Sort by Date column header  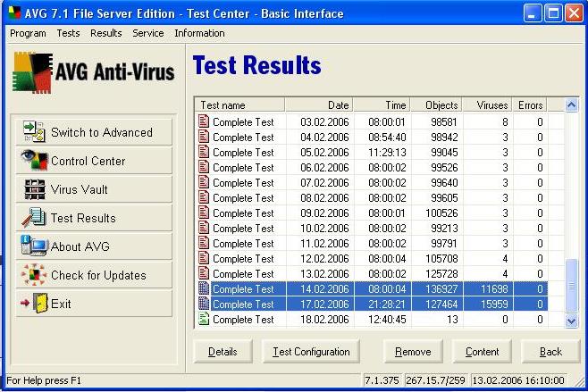tap(319, 105)
